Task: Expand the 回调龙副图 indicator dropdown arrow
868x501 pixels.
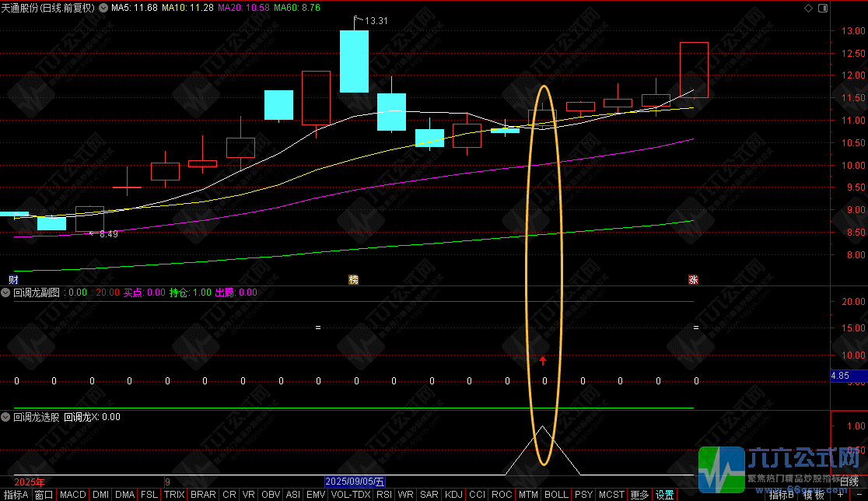Action: click(5, 293)
